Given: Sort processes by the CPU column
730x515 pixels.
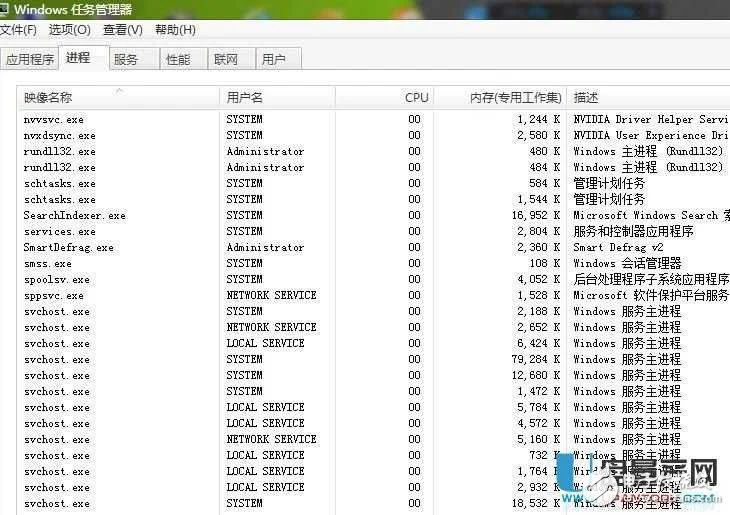Looking at the screenshot, I should click(385, 97).
